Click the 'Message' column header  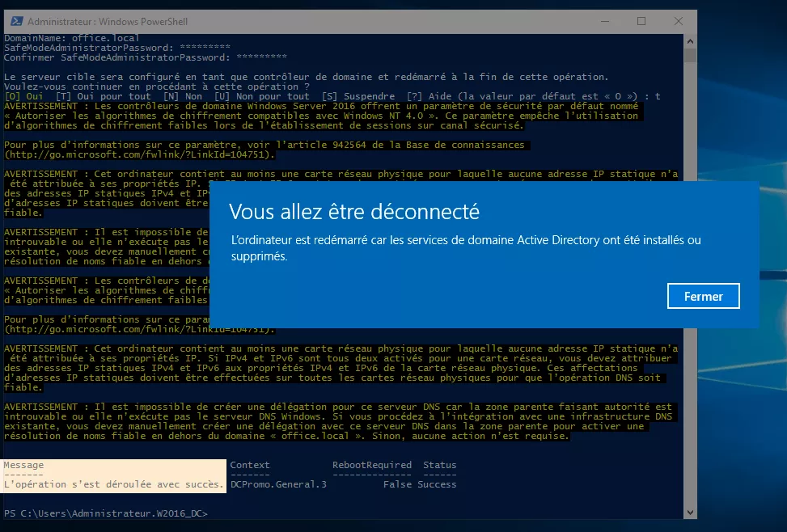point(23,465)
